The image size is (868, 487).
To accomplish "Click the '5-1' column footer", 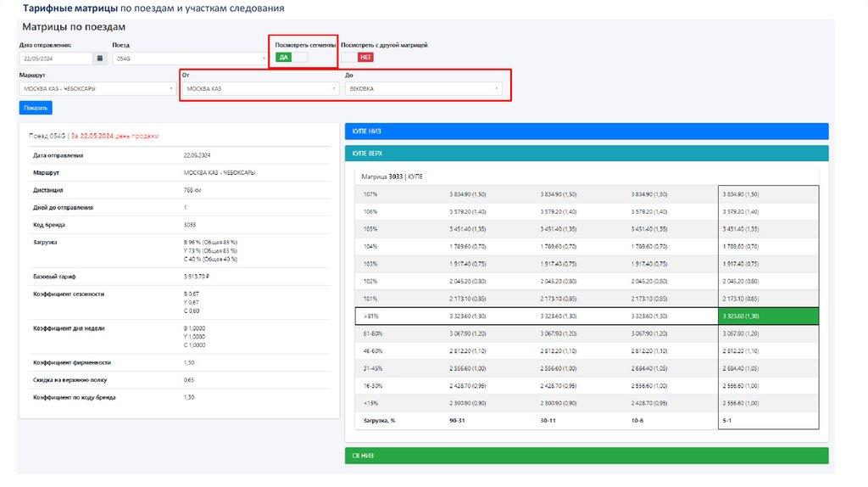I will tap(728, 420).
